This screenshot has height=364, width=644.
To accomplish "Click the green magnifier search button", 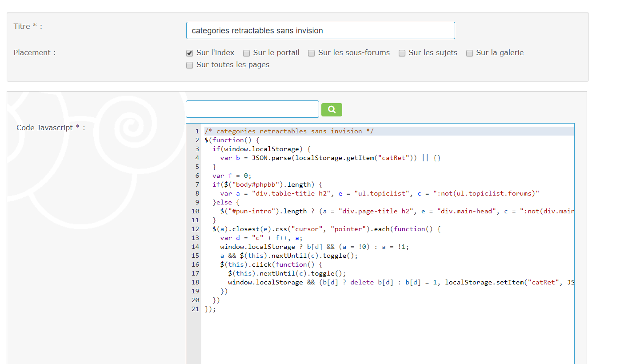I will click(x=332, y=110).
